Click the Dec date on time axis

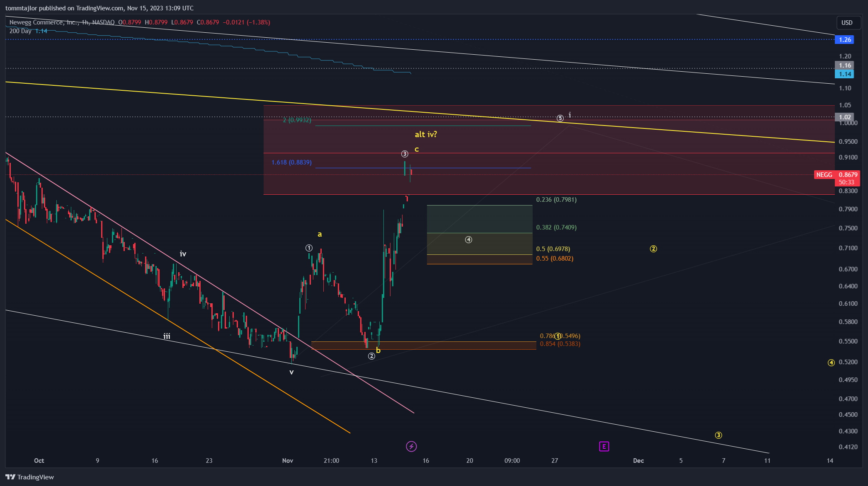[x=638, y=461]
